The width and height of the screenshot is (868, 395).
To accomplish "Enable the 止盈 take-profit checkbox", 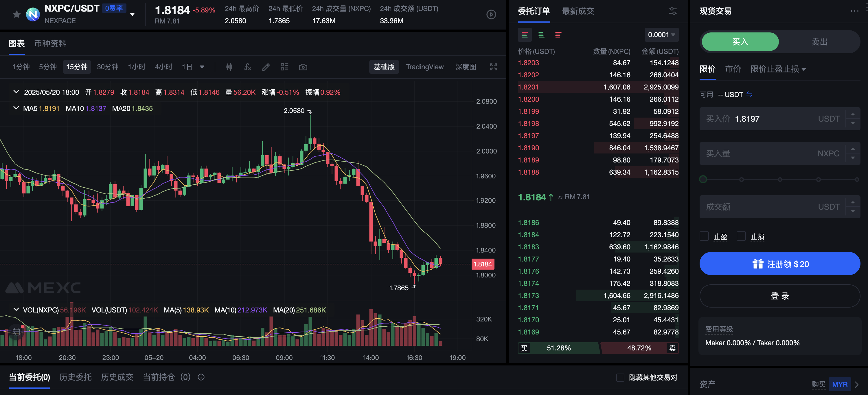I will pyautogui.click(x=704, y=236).
